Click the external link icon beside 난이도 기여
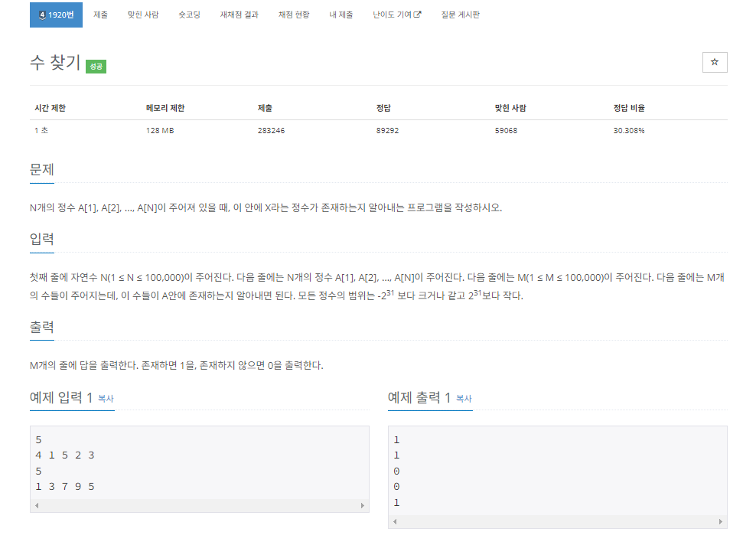The height and width of the screenshot is (545, 756). coord(418,15)
